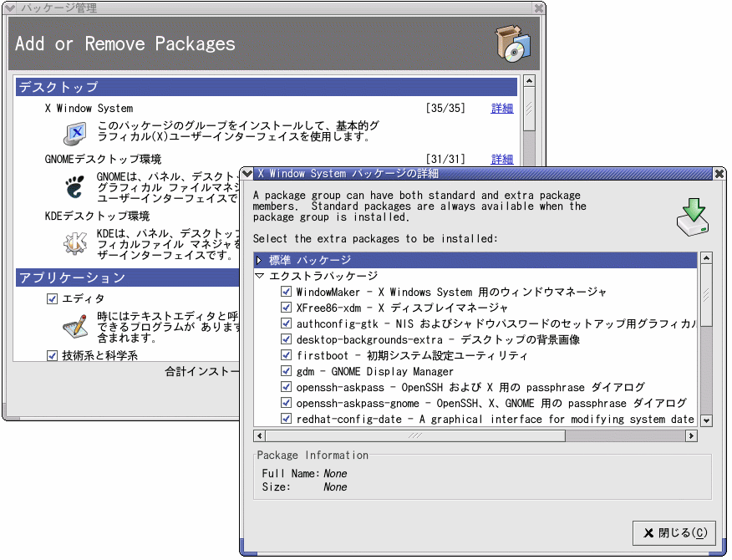Close the X Window System details dialog
Screen dimensions: 732x560
719,174
